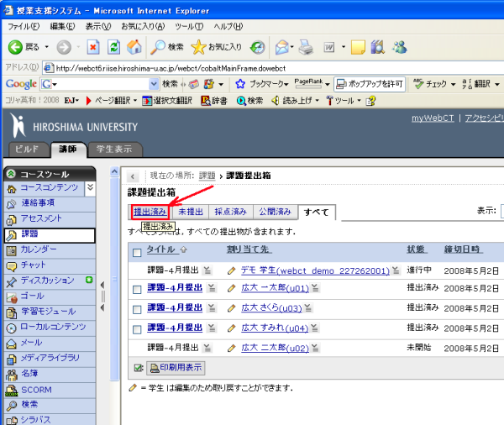Screen dimensions: 504x425
Task: Open action menu beside 広大 二太郎(u02) name
Action: coord(315,348)
